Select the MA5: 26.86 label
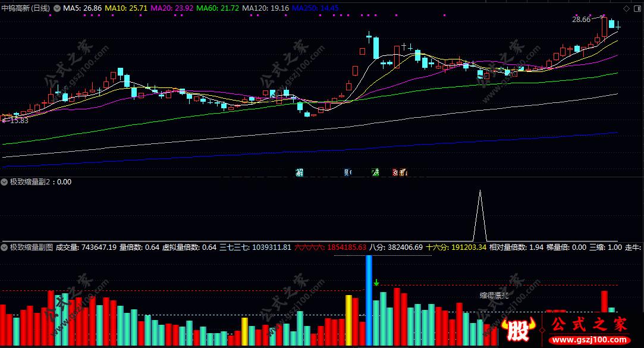 click(x=83, y=8)
